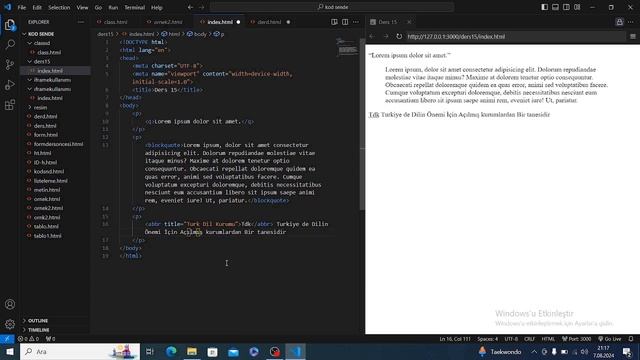Click the Explorer more actions ellipsis
The height and width of the screenshot is (360, 640).
[x=80, y=22]
